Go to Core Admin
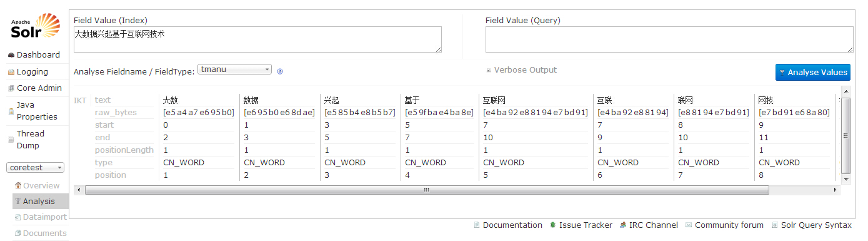 coord(34,88)
